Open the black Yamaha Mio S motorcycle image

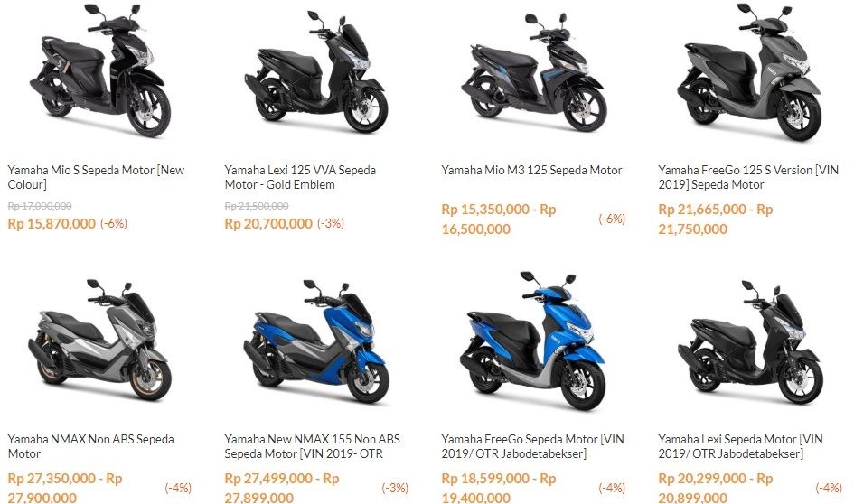click(99, 70)
